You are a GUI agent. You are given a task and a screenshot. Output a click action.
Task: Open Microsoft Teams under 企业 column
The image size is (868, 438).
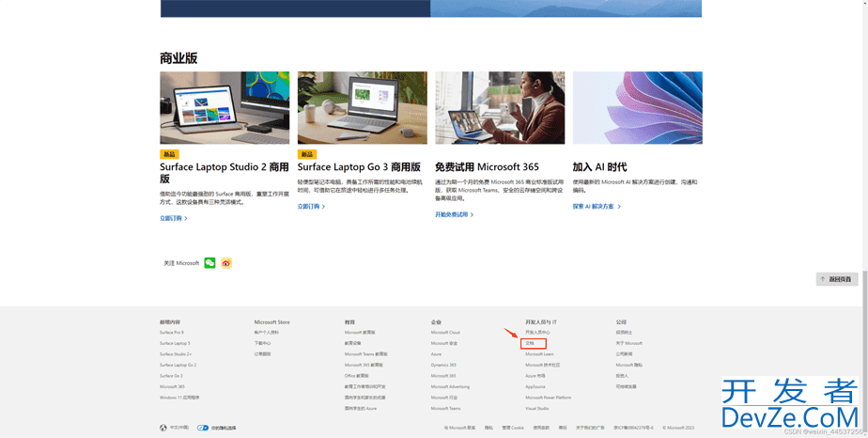tap(445, 408)
